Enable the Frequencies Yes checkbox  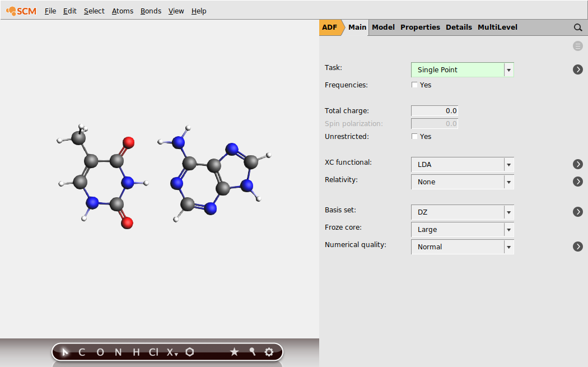click(x=413, y=85)
